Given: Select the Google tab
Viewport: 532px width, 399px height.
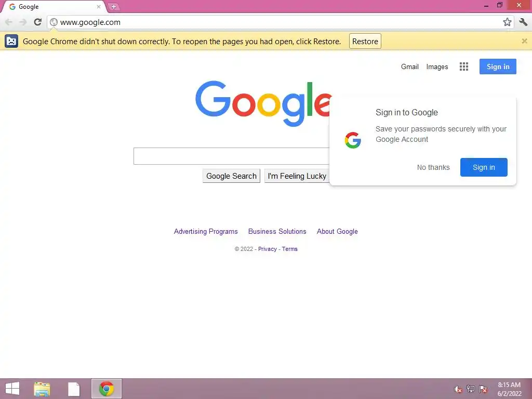Looking at the screenshot, I should tap(54, 7).
